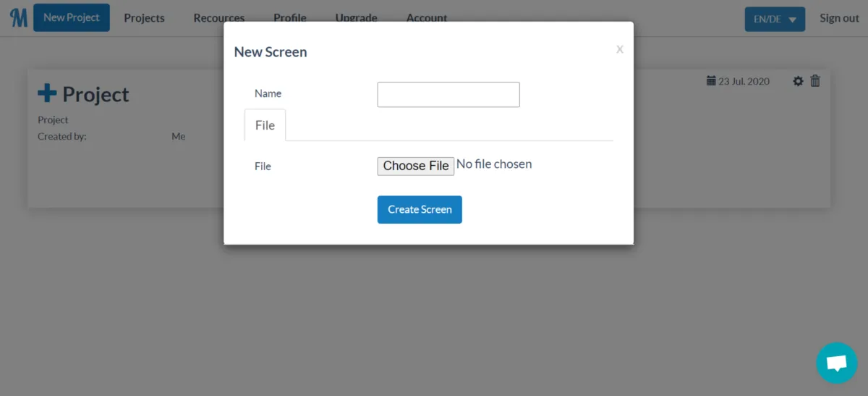The image size is (868, 396).
Task: Click the New Project button
Action: (x=72, y=18)
